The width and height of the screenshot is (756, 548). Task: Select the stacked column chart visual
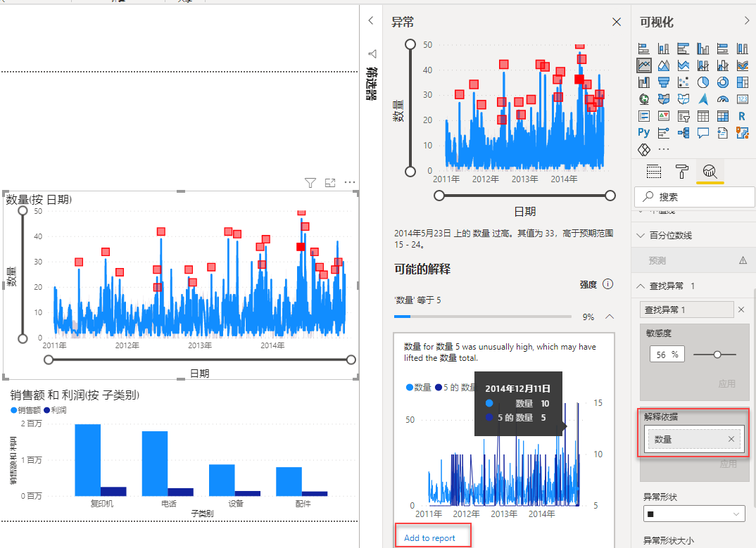tap(663, 49)
